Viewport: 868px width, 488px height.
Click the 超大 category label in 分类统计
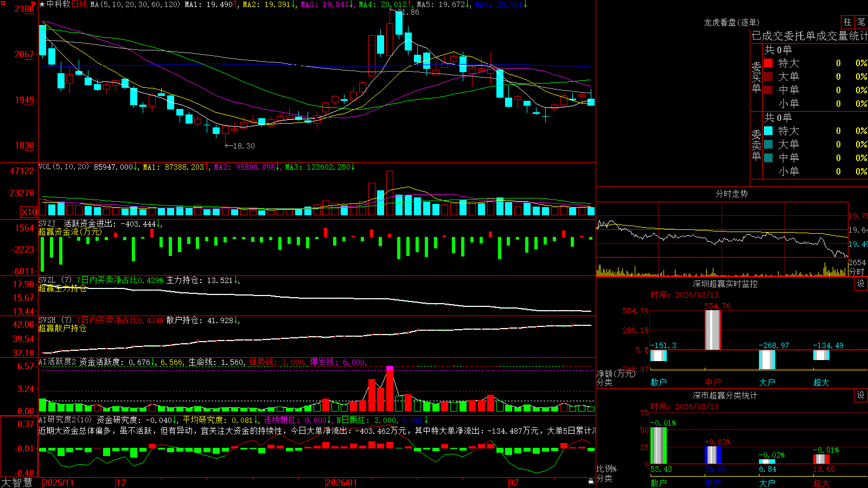(821, 483)
